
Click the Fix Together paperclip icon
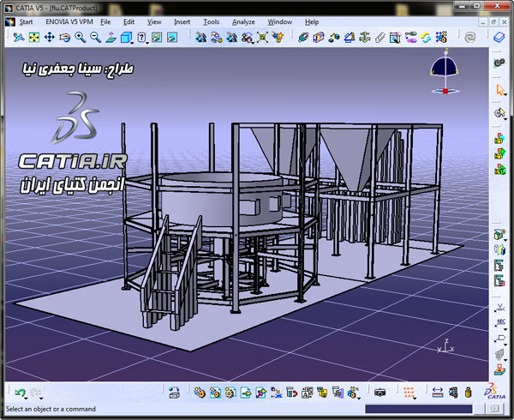(380, 38)
